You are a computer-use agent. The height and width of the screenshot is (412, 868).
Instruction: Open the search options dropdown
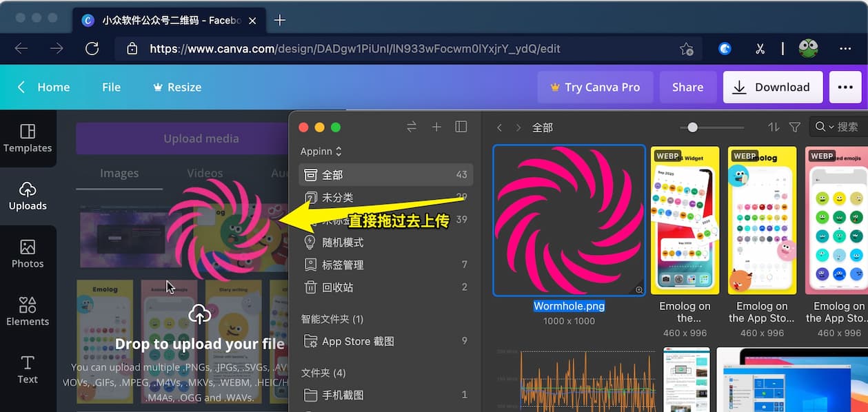coord(825,127)
